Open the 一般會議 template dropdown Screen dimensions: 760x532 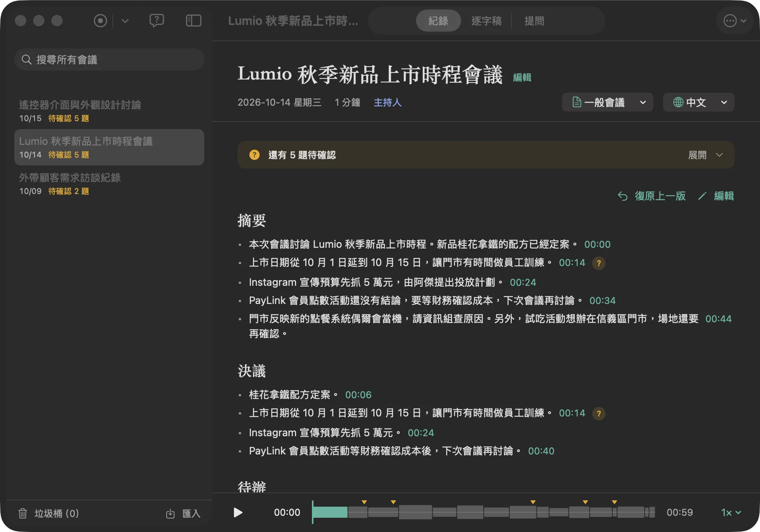(608, 103)
